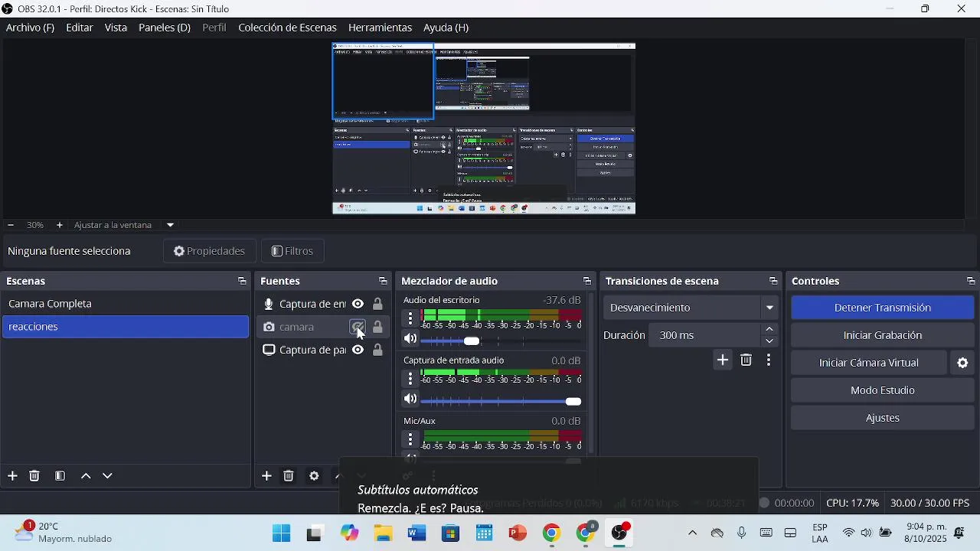Image resolution: width=980 pixels, height=551 pixels.
Task: Open the Desvanecimiento transition dropdown
Action: click(691, 308)
